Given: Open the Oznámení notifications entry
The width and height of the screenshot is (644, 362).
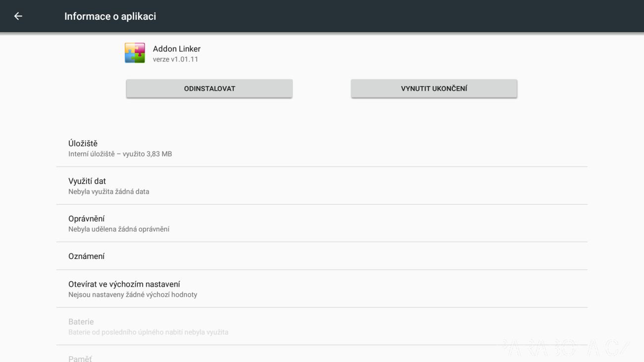Looking at the screenshot, I should (322, 256).
